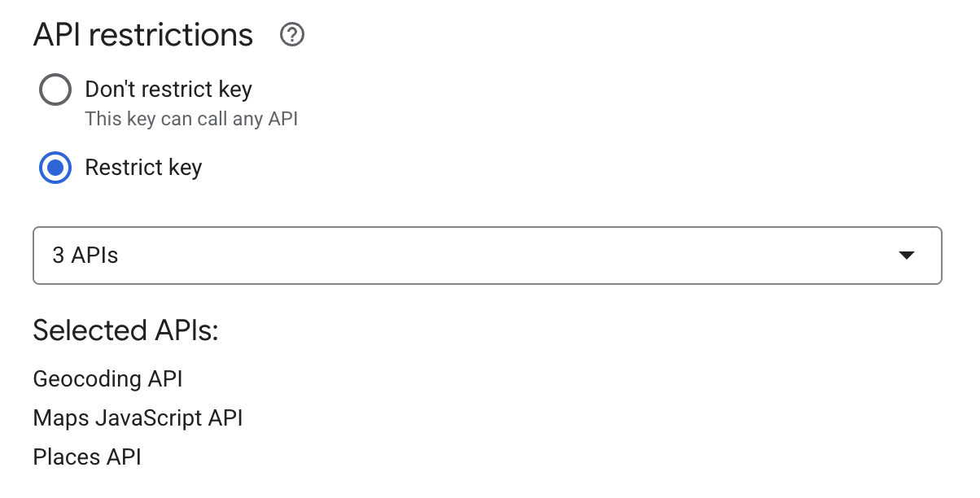Click Geocoding API in the selected list
Image resolution: width=980 pixels, height=498 pixels.
tap(107, 379)
